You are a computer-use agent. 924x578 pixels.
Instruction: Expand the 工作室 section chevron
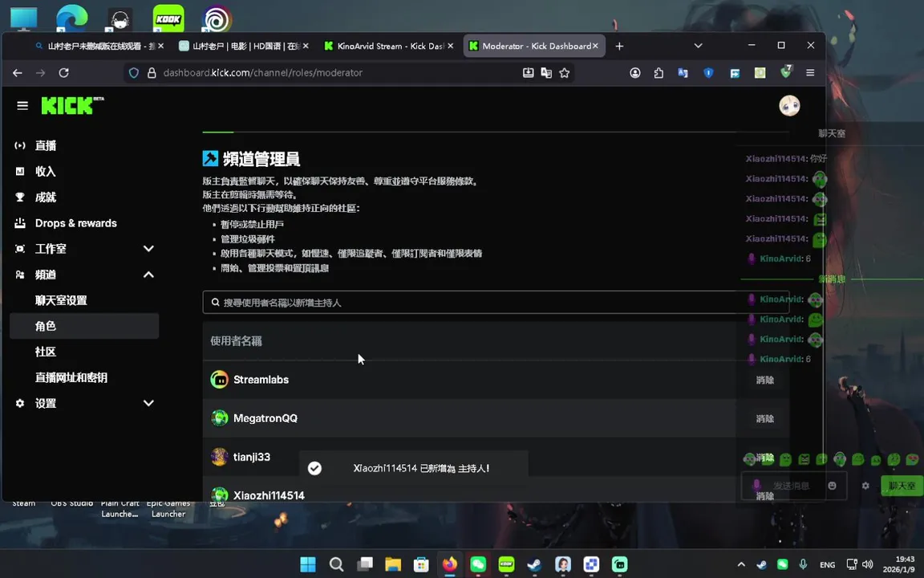pyautogui.click(x=148, y=249)
